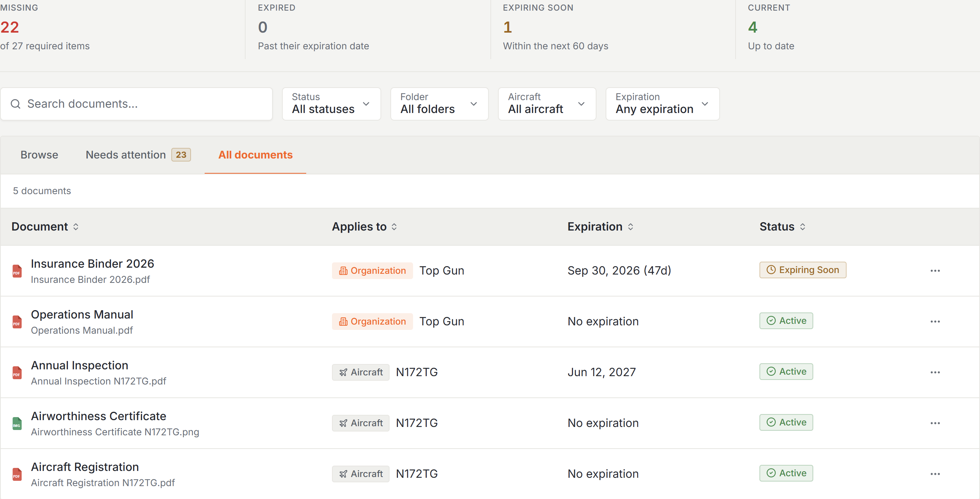The height and width of the screenshot is (499, 980).
Task: Click No expiration in the Operations Manual row
Action: point(603,322)
